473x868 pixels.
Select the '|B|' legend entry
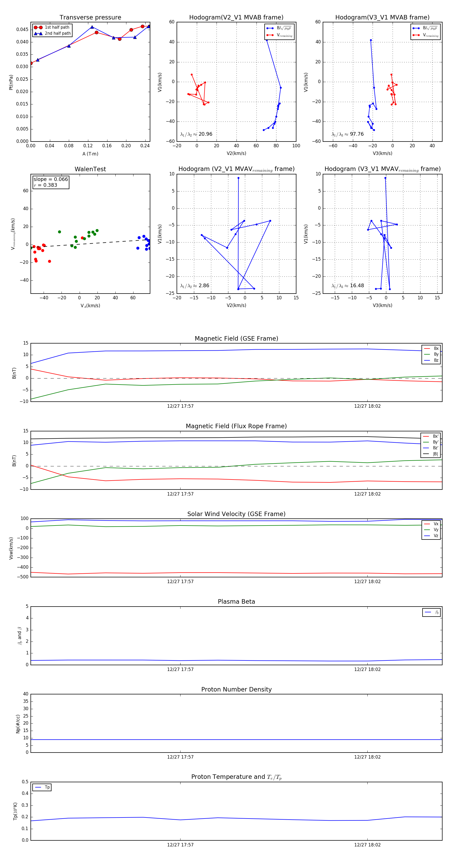point(431,454)
